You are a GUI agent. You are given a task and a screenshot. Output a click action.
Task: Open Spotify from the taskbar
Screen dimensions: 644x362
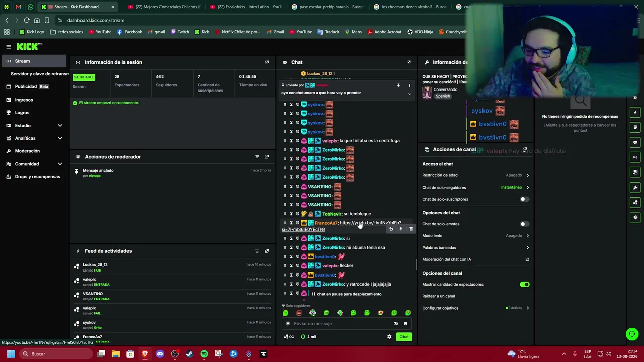point(204,354)
